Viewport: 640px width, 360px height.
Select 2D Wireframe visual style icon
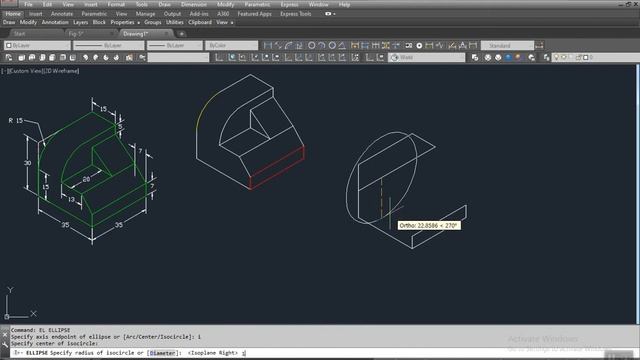coord(475,58)
